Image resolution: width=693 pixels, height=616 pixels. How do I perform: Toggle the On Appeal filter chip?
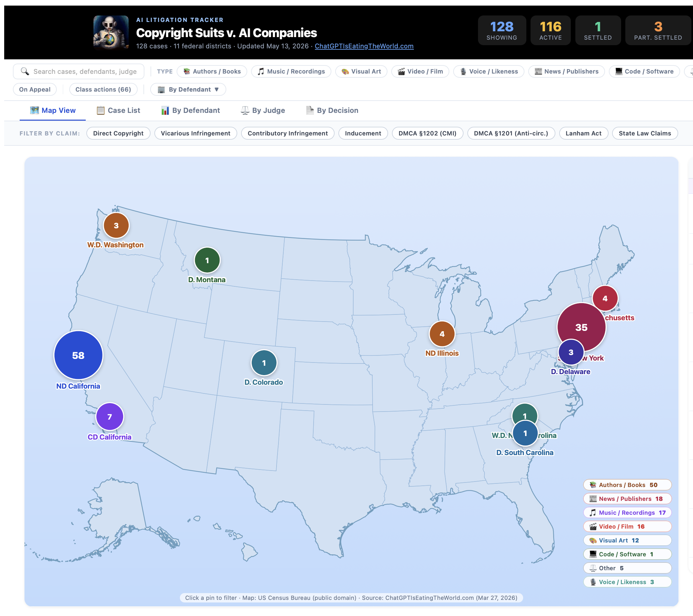click(x=35, y=89)
